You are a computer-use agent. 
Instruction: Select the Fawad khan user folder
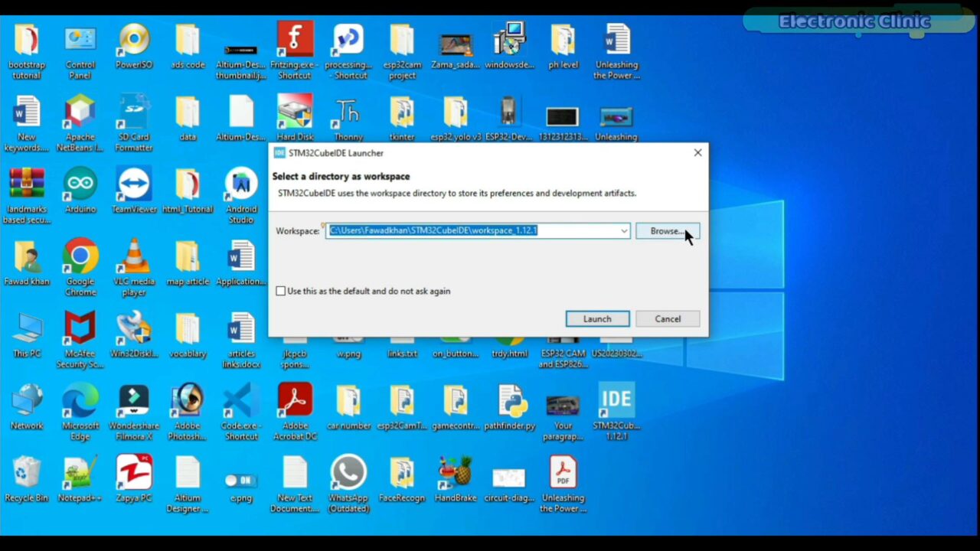click(27, 262)
